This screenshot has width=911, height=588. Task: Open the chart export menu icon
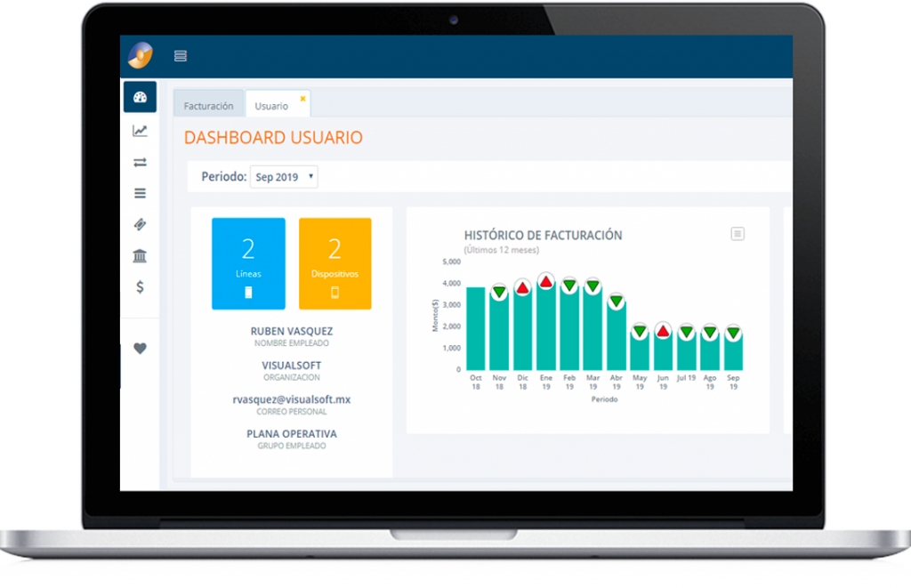click(738, 234)
